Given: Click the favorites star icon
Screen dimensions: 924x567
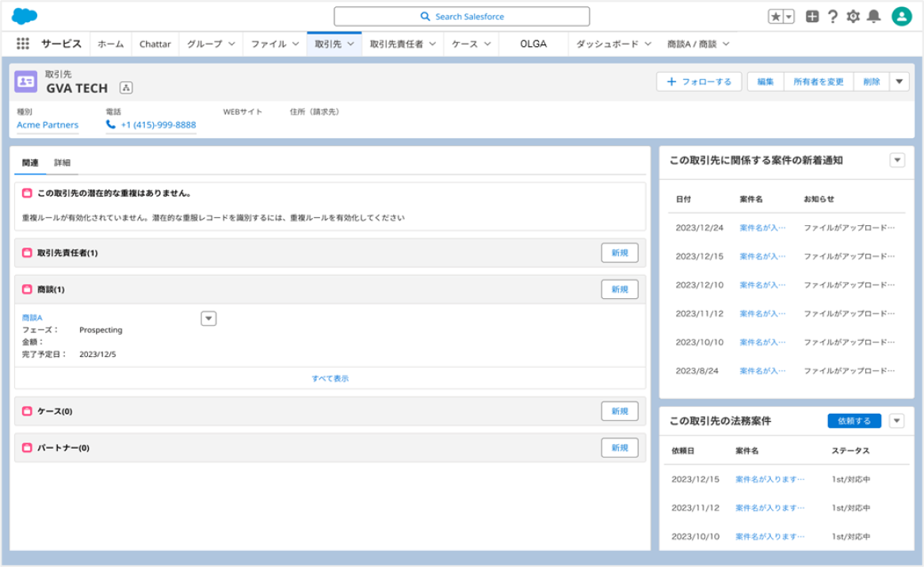Looking at the screenshot, I should pos(776,17).
